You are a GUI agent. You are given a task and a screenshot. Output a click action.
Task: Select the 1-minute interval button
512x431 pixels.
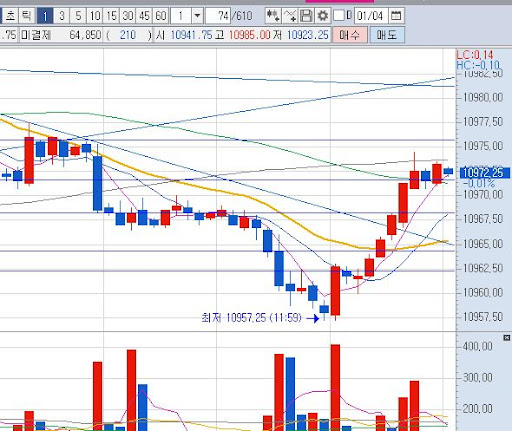coord(45,16)
